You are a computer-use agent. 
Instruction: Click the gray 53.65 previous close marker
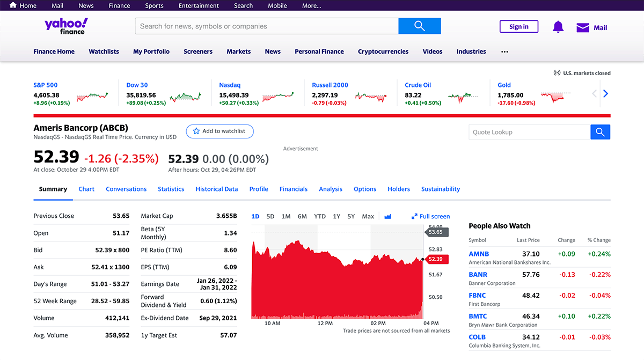click(437, 232)
